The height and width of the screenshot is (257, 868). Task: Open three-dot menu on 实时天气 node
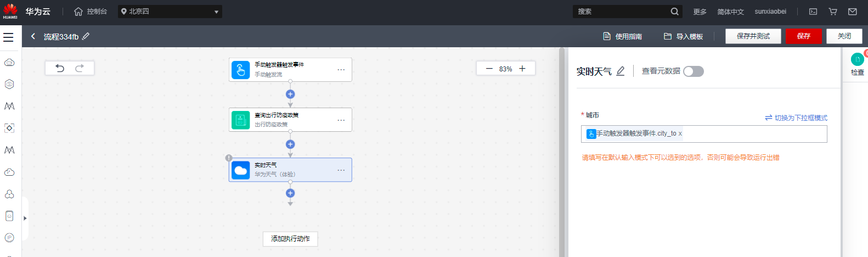(x=341, y=170)
